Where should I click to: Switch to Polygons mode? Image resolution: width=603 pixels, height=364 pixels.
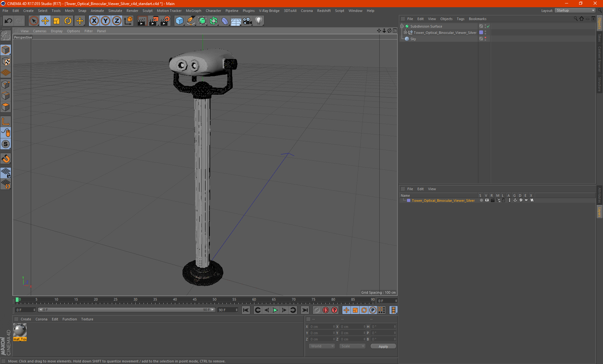coord(6,107)
